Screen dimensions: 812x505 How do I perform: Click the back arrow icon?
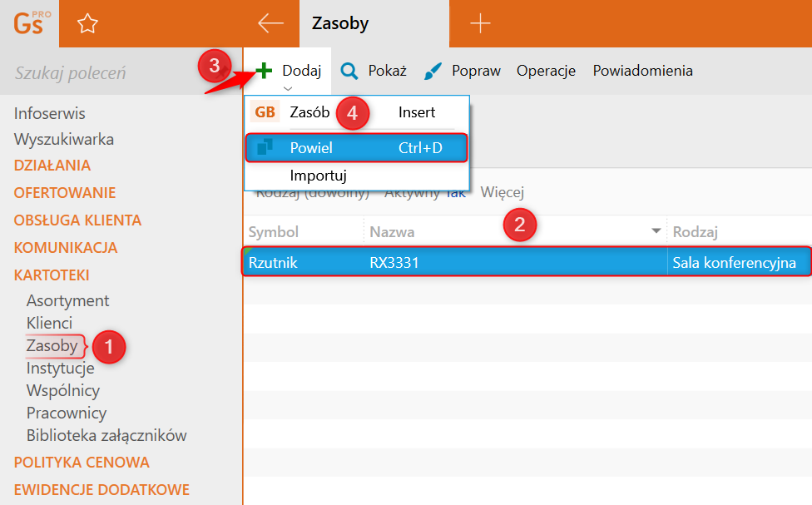tap(270, 23)
